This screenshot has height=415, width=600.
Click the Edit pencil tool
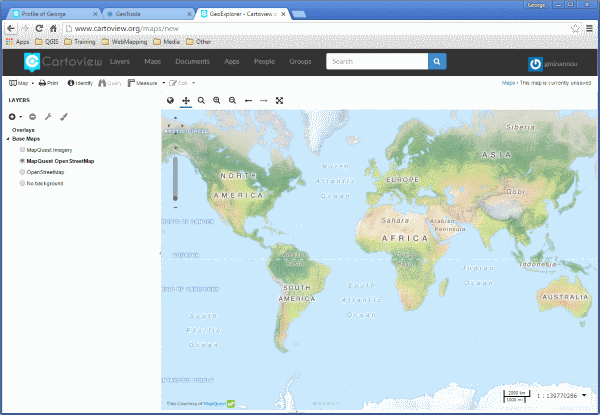click(x=179, y=83)
